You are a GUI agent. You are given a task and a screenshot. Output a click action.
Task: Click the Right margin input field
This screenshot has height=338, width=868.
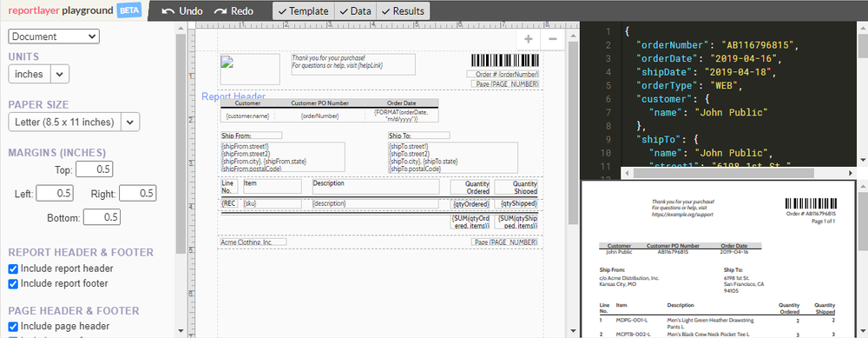coord(138,194)
